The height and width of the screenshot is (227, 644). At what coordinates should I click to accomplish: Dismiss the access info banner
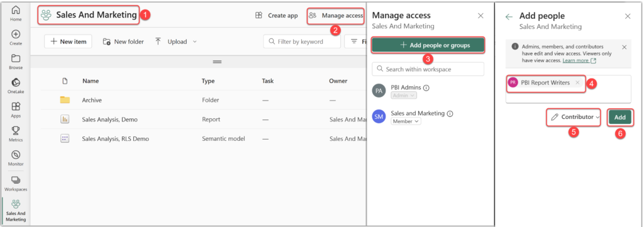coord(625,47)
